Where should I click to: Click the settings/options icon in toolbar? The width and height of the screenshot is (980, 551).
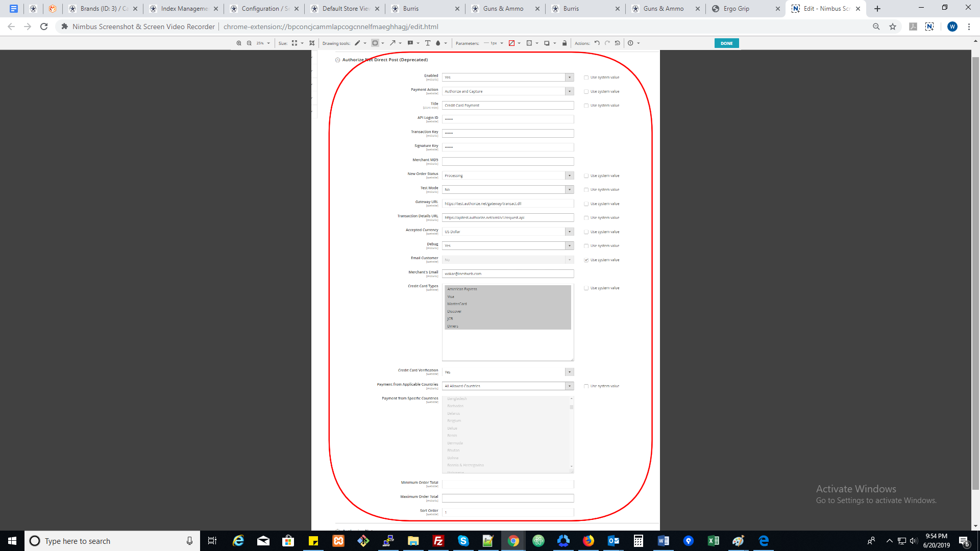pyautogui.click(x=631, y=43)
